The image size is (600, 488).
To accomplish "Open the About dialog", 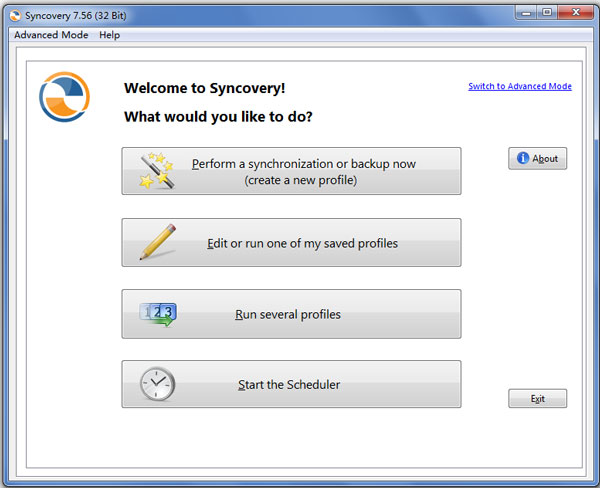I will (538, 158).
